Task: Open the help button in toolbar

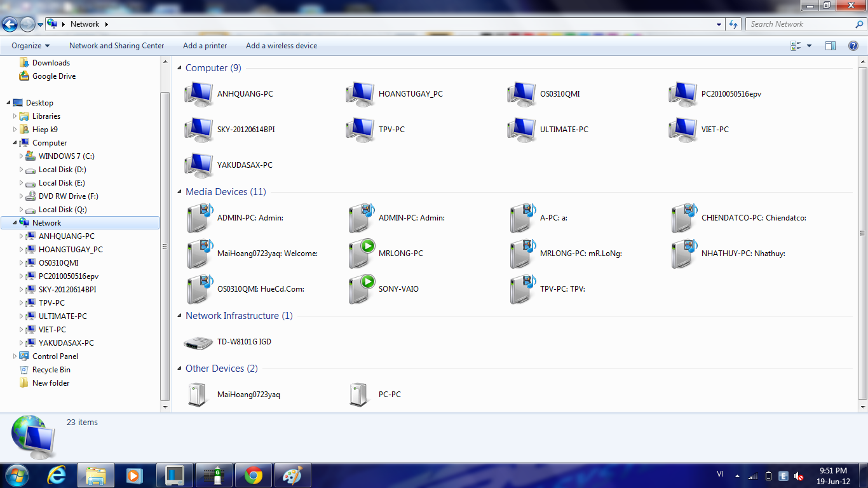Action: click(x=853, y=46)
